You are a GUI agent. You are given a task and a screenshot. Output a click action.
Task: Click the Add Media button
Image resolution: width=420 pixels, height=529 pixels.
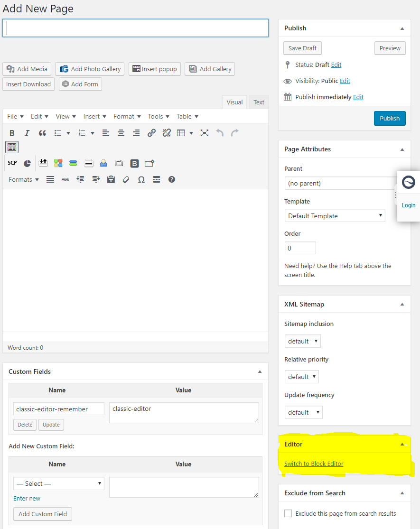(27, 69)
